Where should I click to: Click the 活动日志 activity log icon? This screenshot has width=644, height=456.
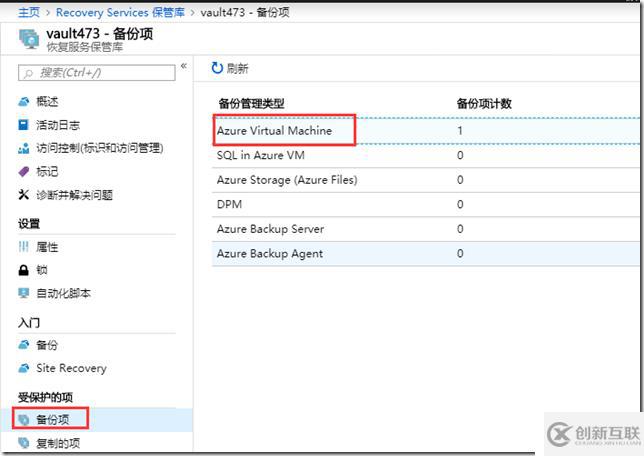coord(24,124)
